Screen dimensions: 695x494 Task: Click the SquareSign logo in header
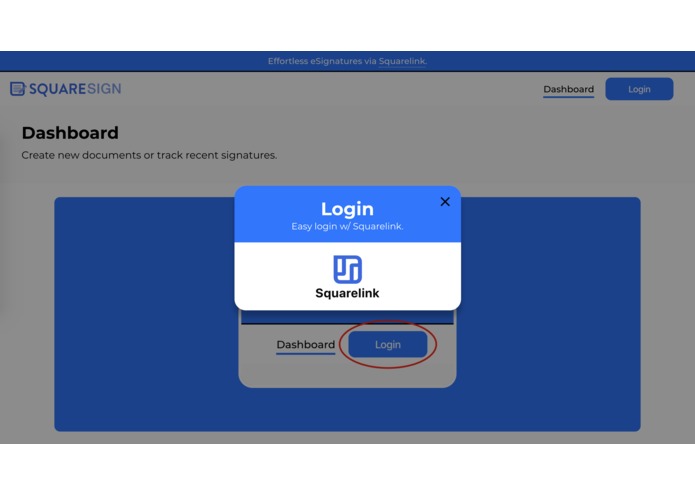tap(66, 89)
